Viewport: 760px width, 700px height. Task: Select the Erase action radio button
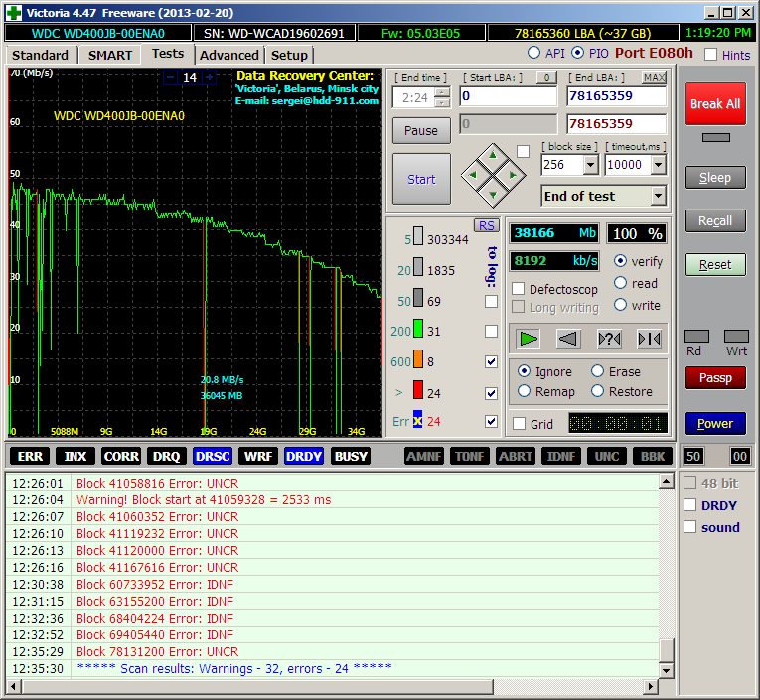[598, 371]
